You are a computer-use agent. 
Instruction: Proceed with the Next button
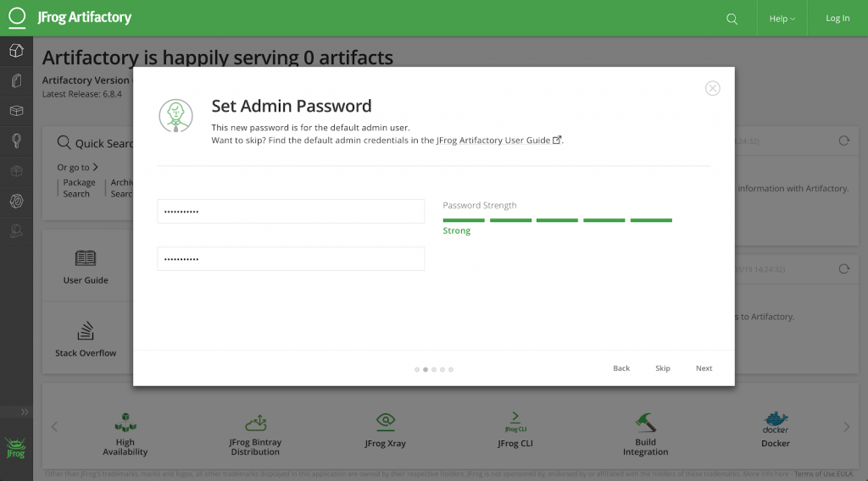[704, 368]
